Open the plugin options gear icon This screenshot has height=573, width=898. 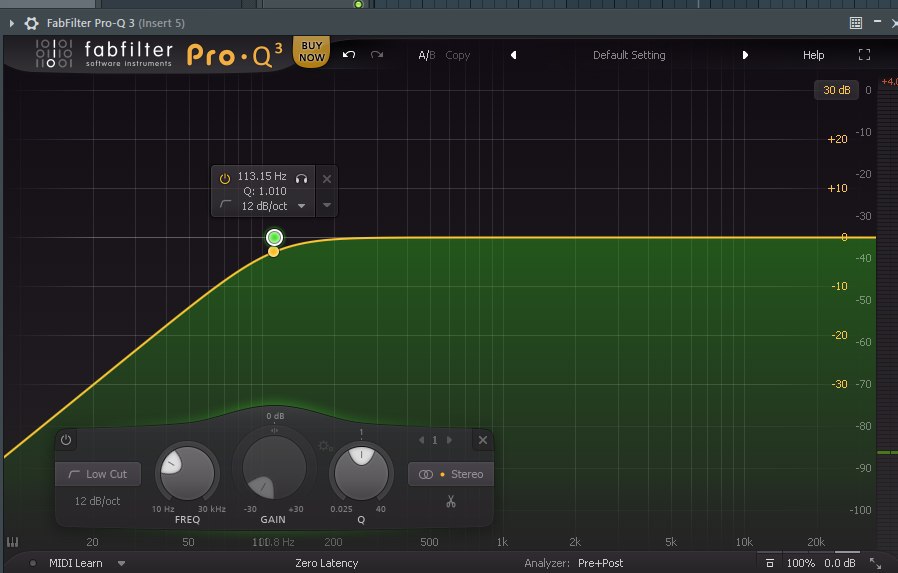click(x=31, y=23)
